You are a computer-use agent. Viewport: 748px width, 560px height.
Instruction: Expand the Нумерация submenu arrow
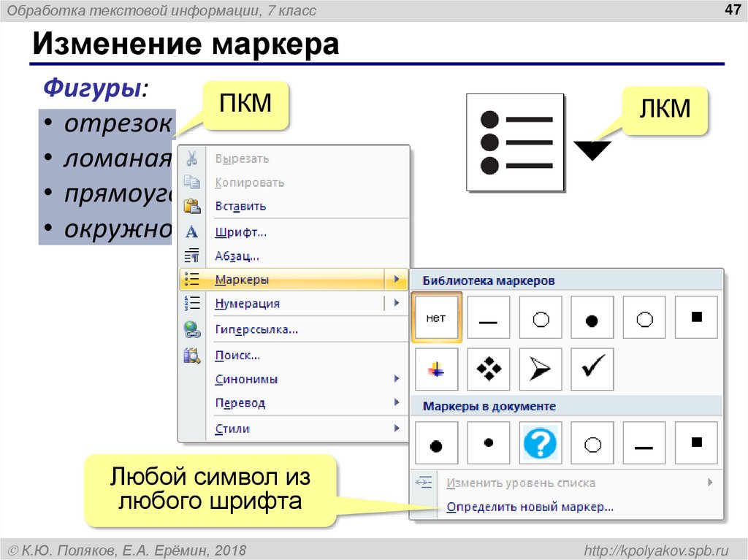click(x=397, y=302)
